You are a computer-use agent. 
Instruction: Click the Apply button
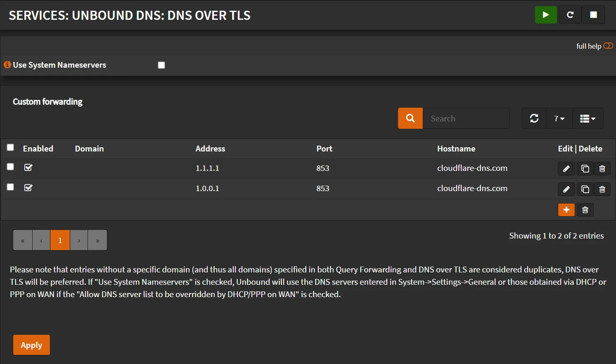coord(31,345)
